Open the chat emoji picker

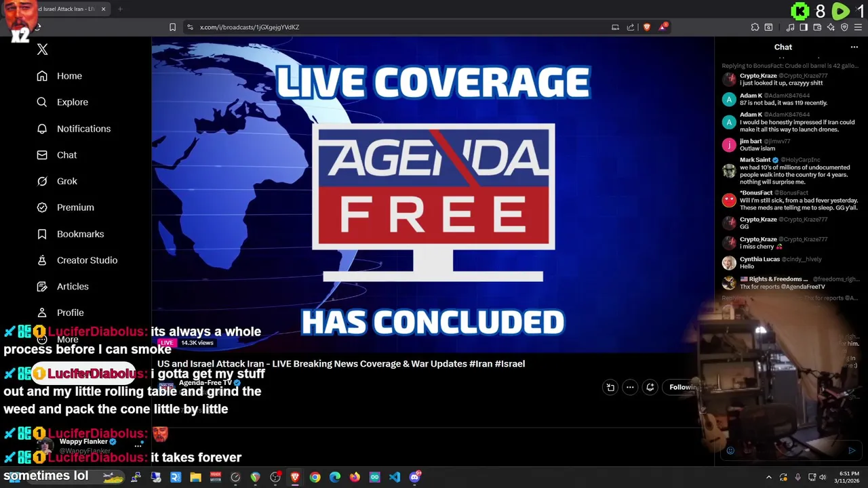tap(730, 450)
